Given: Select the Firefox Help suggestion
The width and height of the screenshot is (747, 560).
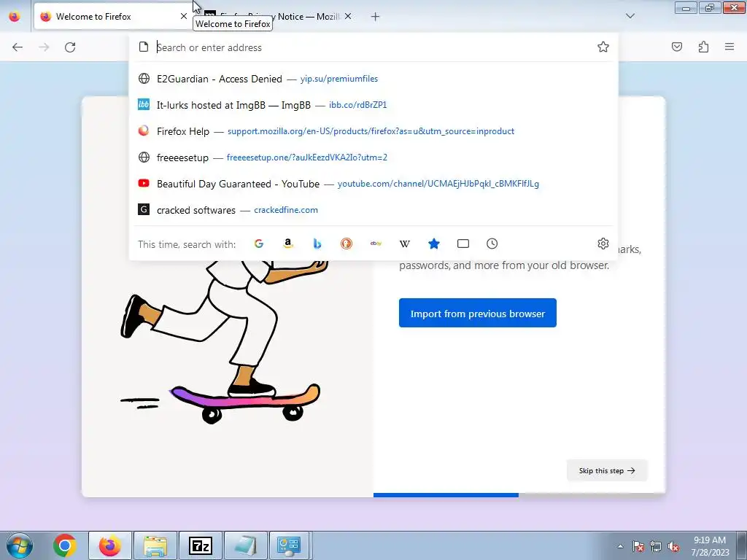Looking at the screenshot, I should tap(373, 131).
